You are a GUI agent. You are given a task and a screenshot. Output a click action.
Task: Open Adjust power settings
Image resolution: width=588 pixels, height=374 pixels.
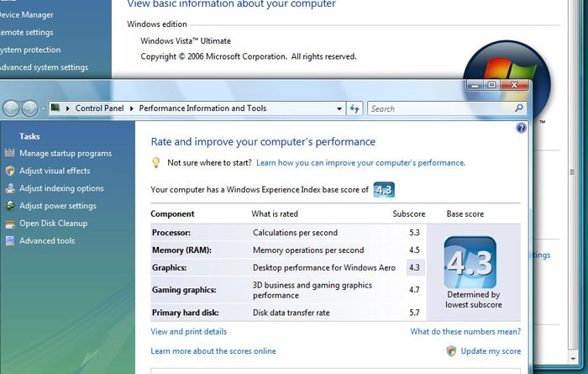(x=58, y=206)
